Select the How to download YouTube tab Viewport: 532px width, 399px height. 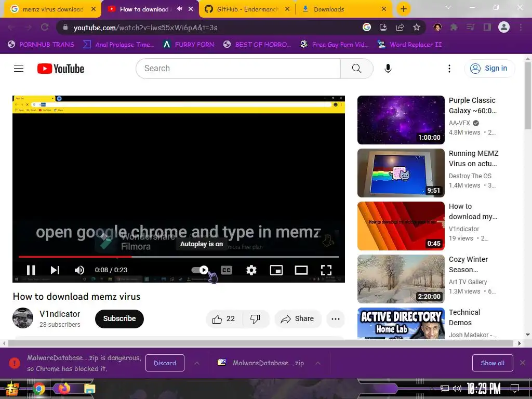[x=144, y=9]
